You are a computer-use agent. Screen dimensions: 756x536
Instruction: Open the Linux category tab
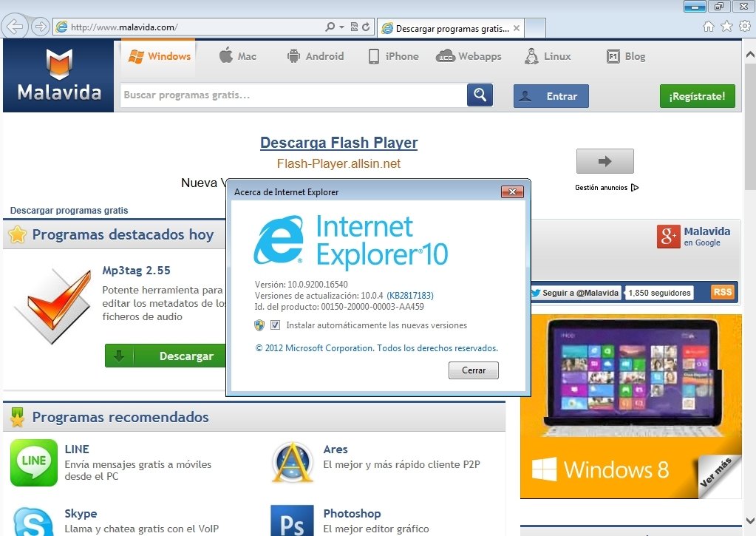point(548,56)
